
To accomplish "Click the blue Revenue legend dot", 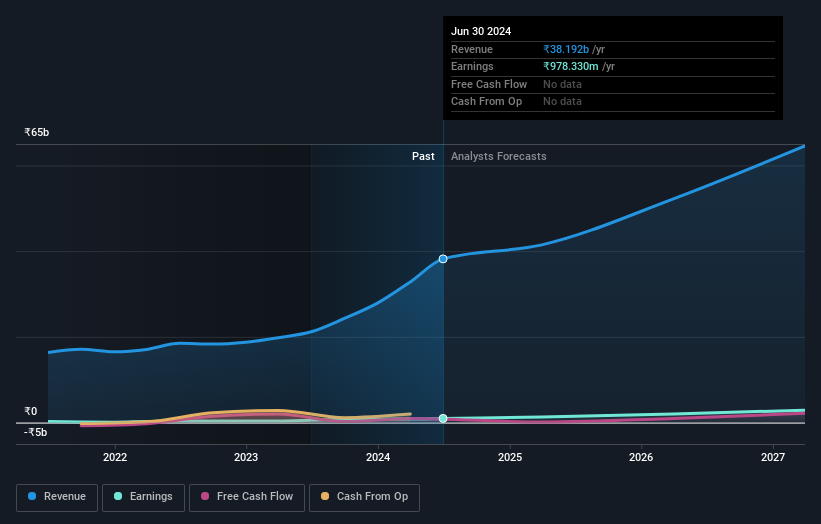I will [32, 496].
